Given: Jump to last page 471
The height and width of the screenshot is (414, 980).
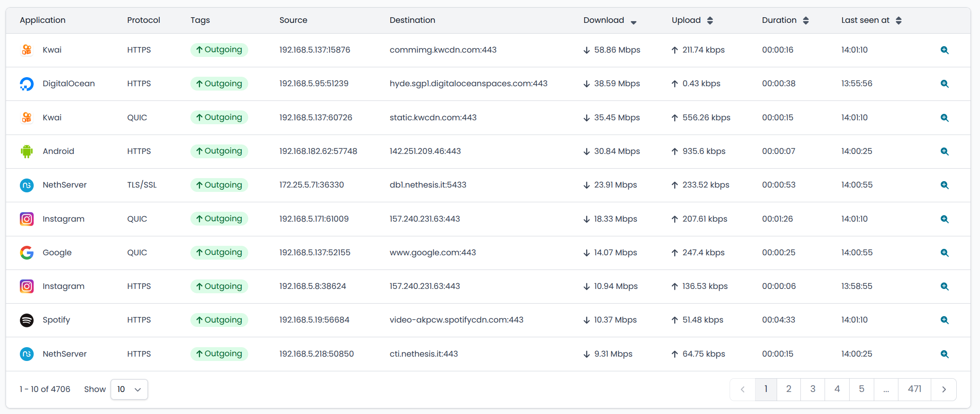Looking at the screenshot, I should click(x=914, y=389).
